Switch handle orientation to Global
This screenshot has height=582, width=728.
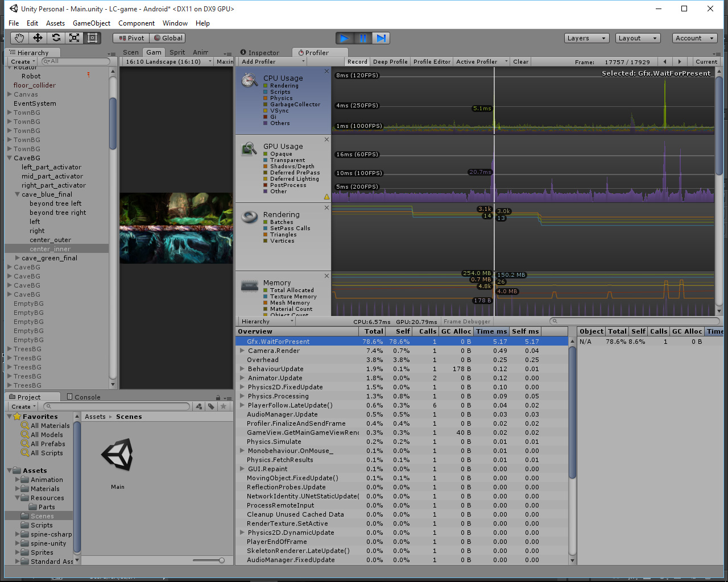pyautogui.click(x=168, y=38)
